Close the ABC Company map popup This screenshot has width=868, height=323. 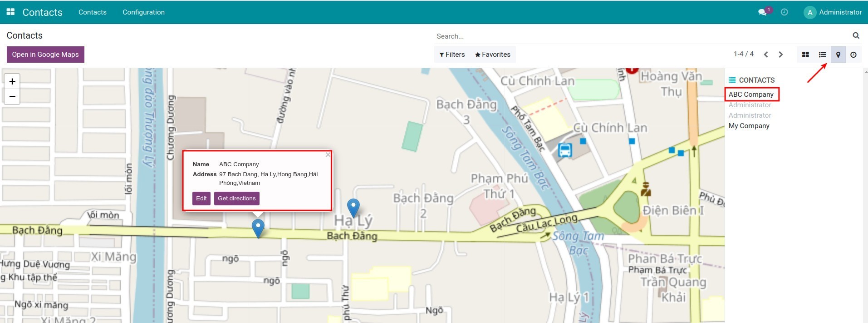[x=328, y=155]
